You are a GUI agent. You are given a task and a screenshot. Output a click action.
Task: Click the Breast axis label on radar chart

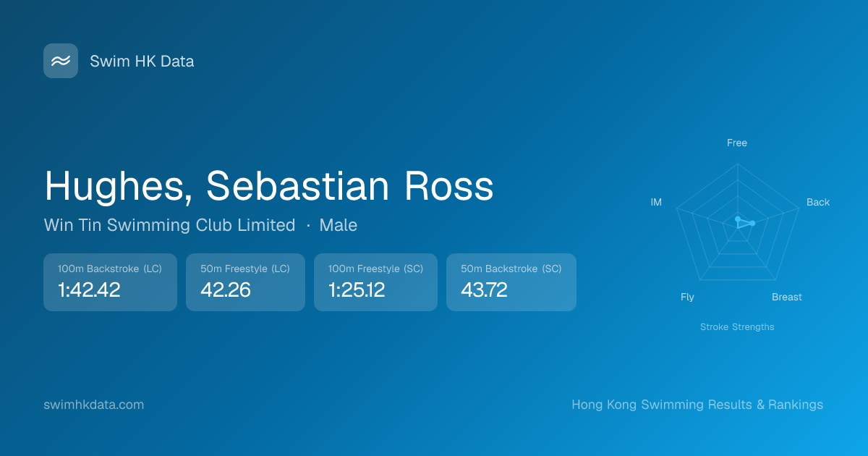[x=787, y=297]
